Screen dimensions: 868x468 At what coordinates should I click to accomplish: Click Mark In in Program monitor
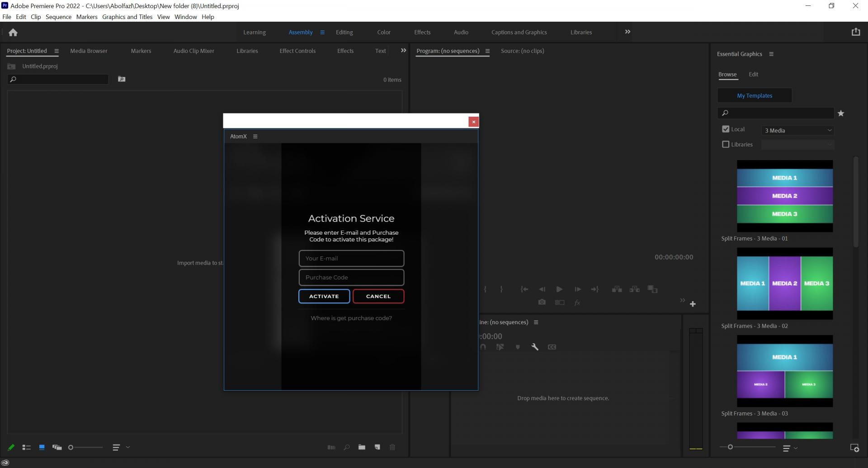point(485,289)
